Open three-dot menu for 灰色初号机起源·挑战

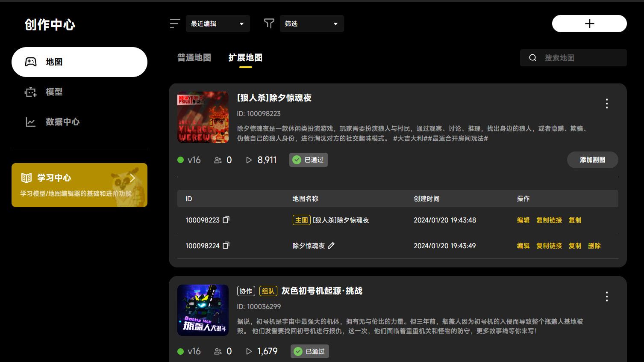pos(606,297)
